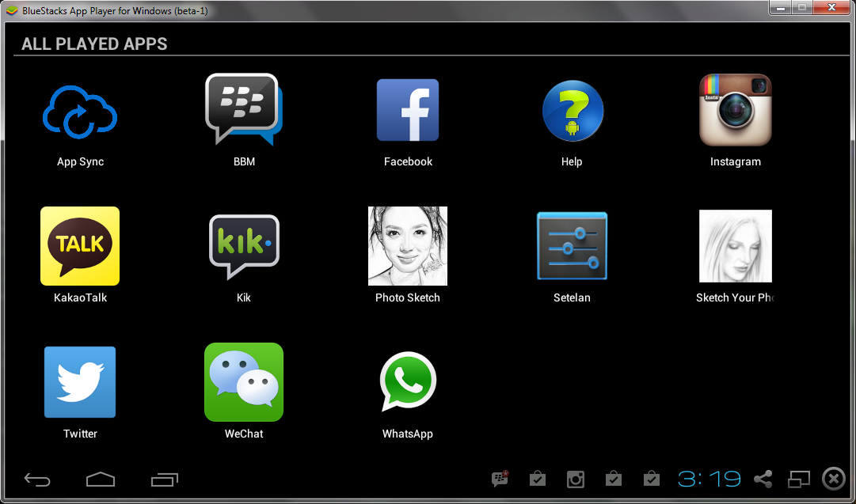Click the first shopping bag notification
This screenshot has width=856, height=504.
point(538,479)
